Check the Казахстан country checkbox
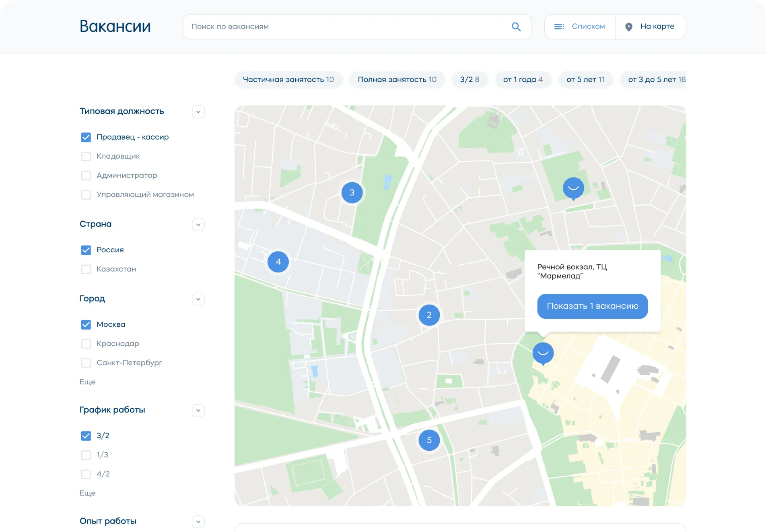This screenshot has height=532, width=766. tap(86, 269)
